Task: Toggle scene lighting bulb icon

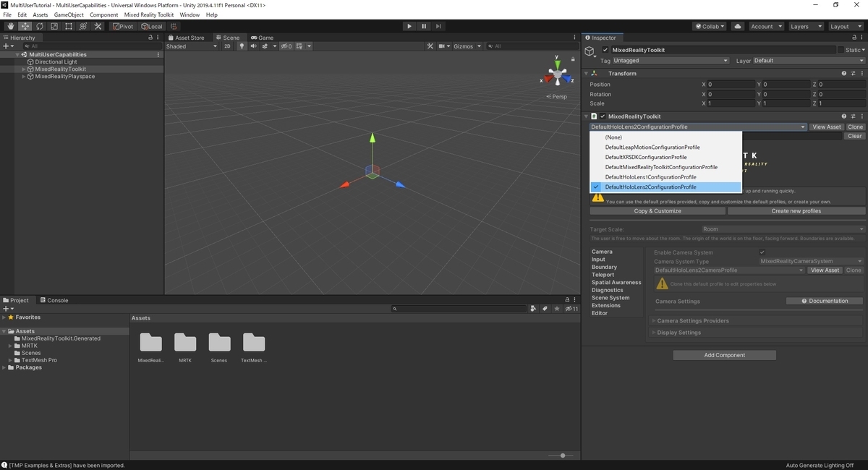Action: pos(242,46)
